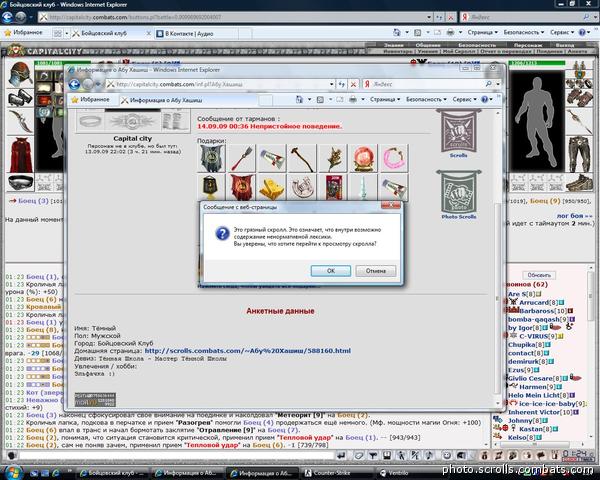
Task: Click the Боец (3) name on the left
Action: [x=33, y=201]
